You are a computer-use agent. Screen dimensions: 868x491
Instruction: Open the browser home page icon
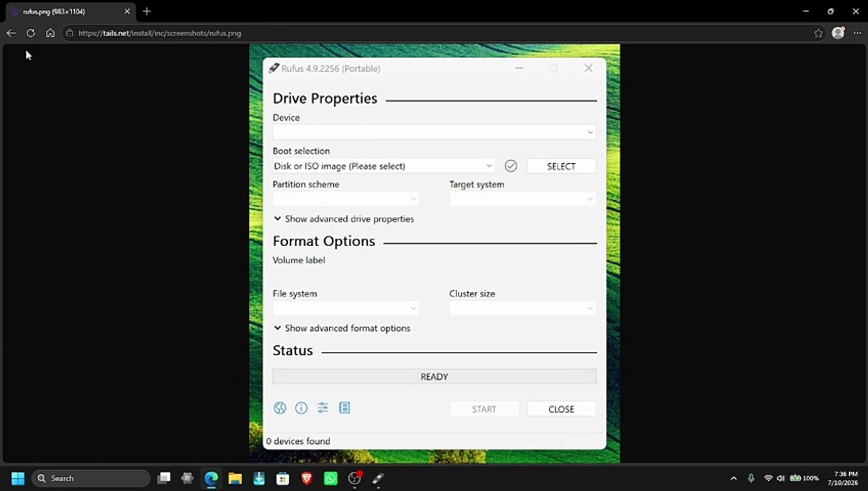click(50, 33)
